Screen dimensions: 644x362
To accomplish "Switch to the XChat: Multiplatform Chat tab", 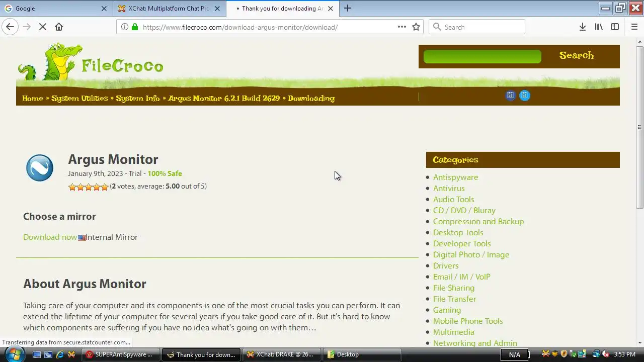I will tap(169, 9).
